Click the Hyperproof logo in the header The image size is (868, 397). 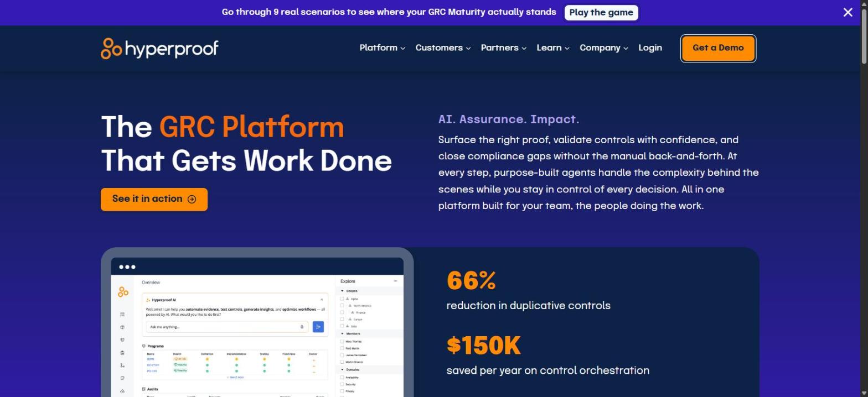159,48
